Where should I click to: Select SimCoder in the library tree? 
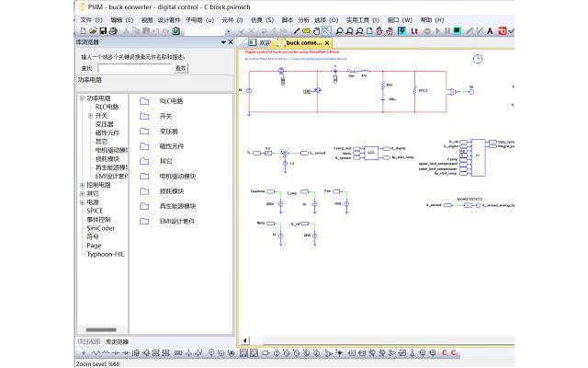click(x=100, y=228)
